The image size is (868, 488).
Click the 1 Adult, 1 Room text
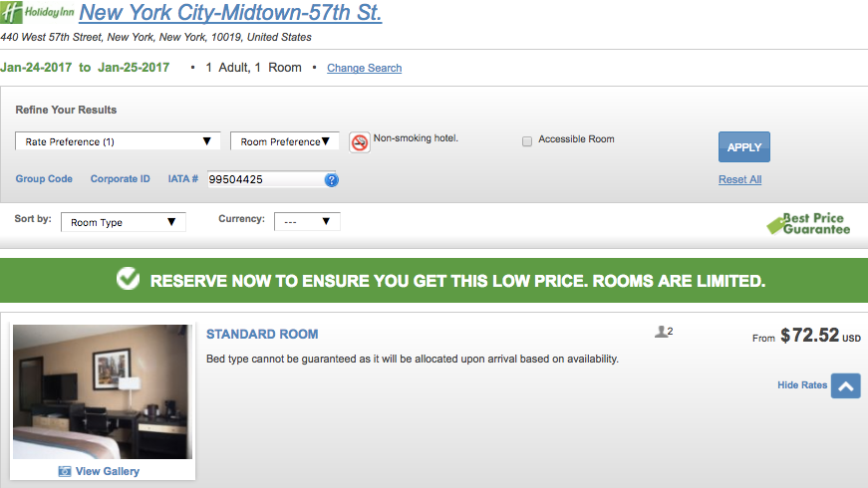click(x=253, y=68)
